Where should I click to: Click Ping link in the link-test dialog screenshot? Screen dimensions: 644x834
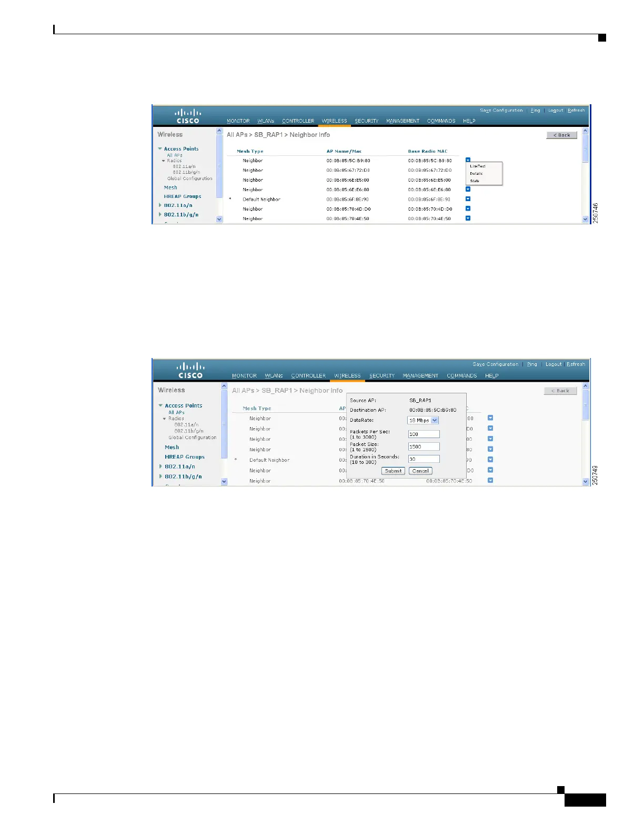[x=532, y=364]
